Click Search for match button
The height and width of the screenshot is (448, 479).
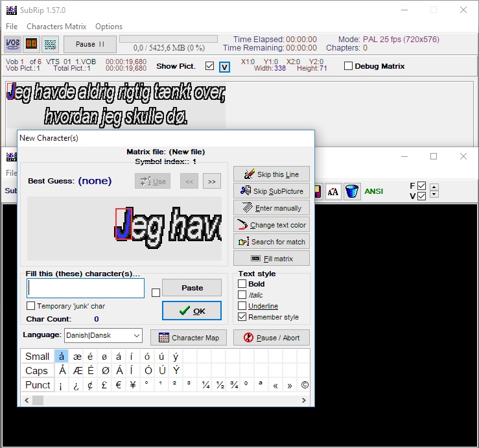(272, 242)
